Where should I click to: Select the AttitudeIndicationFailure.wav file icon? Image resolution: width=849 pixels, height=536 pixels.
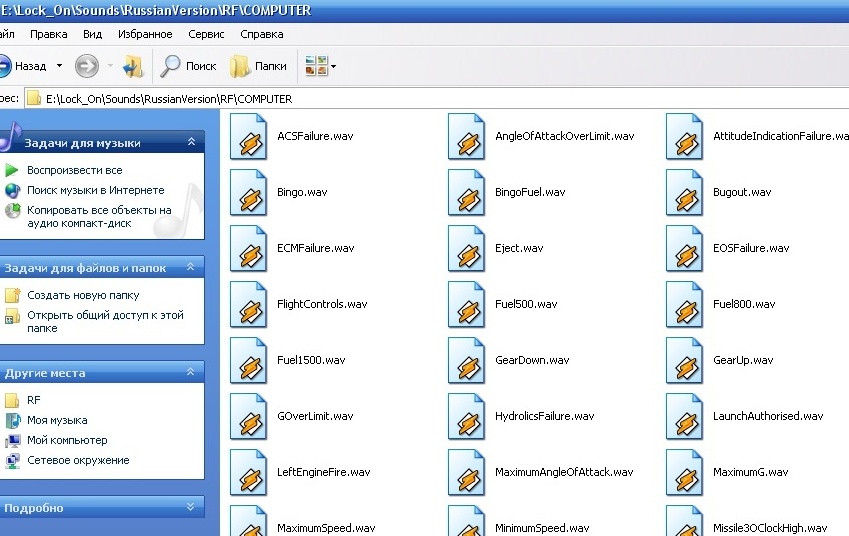point(684,136)
